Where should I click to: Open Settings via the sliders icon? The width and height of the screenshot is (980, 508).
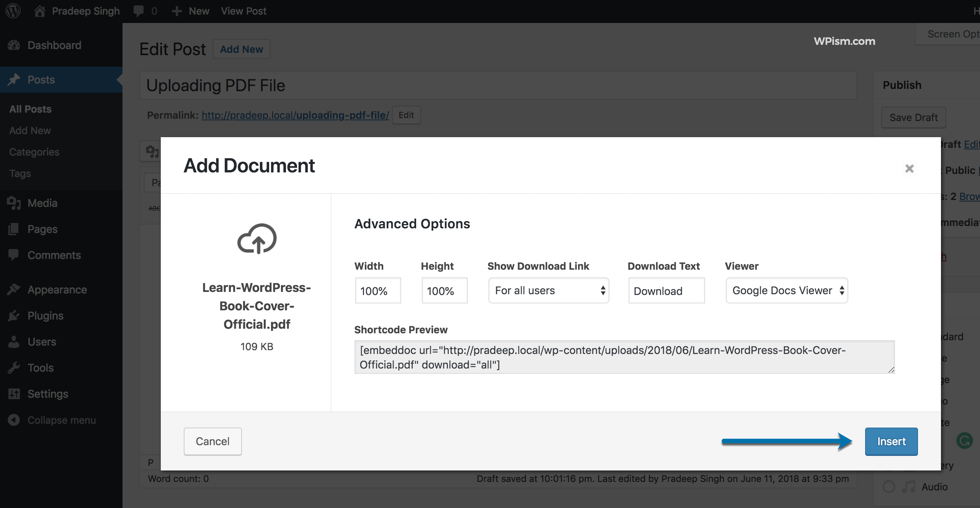pyautogui.click(x=14, y=393)
